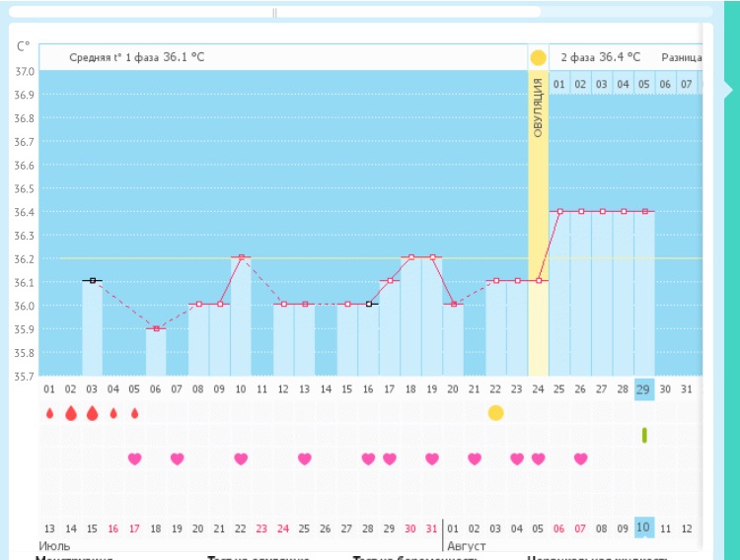
Task: Select the heart icon on cycle day 10
Action: (241, 458)
